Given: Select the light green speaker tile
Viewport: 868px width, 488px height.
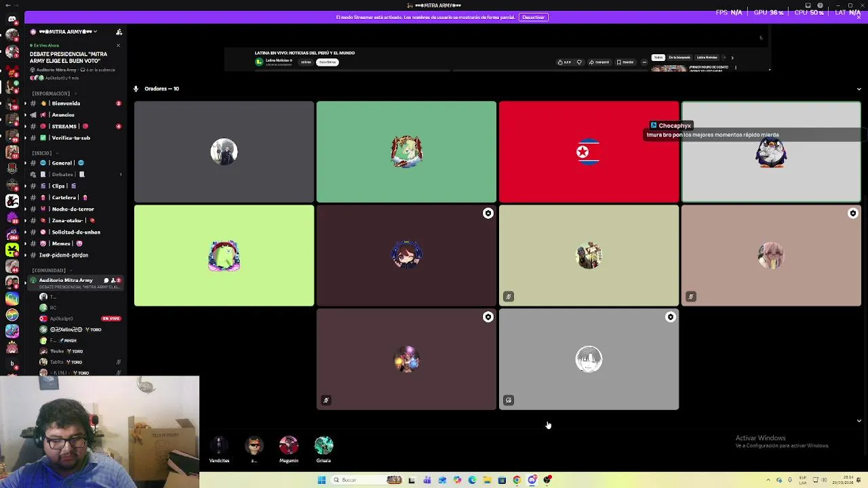Looking at the screenshot, I should pyautogui.click(x=224, y=256).
